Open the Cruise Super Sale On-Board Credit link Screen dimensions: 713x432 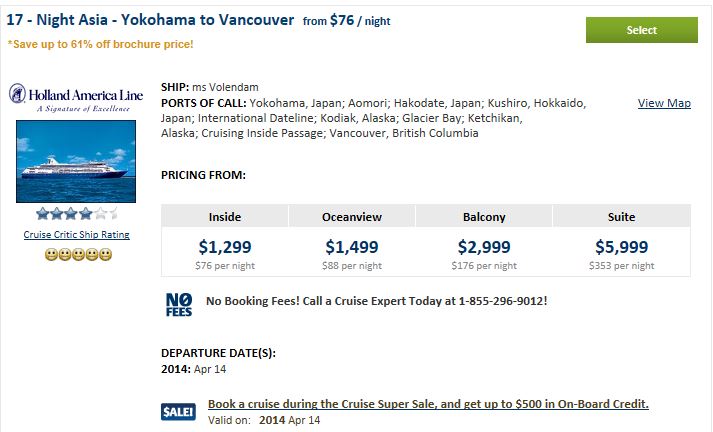tap(428, 404)
